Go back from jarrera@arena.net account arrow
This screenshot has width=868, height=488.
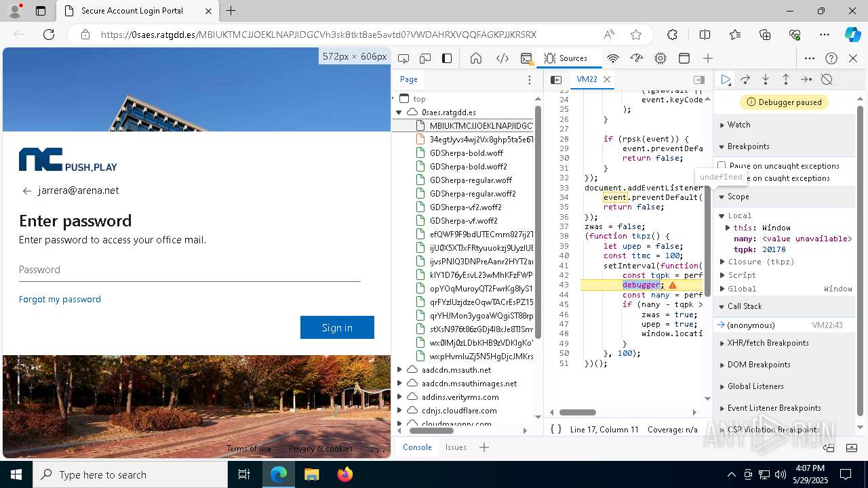pos(27,191)
